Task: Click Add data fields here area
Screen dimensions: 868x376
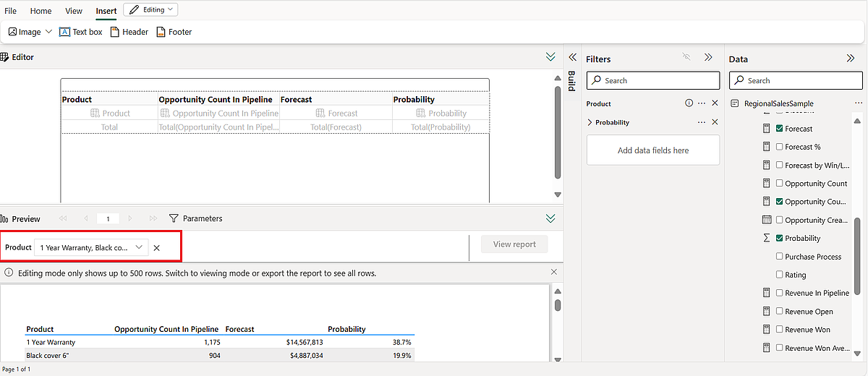Action: 653,150
